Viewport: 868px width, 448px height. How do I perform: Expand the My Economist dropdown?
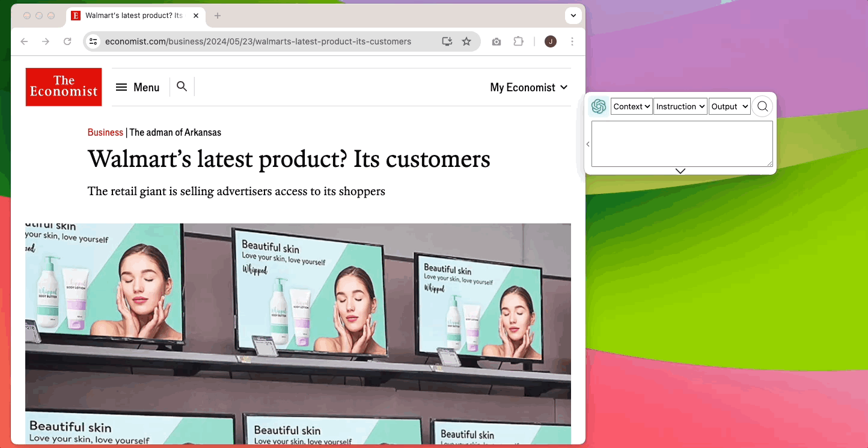[529, 88]
